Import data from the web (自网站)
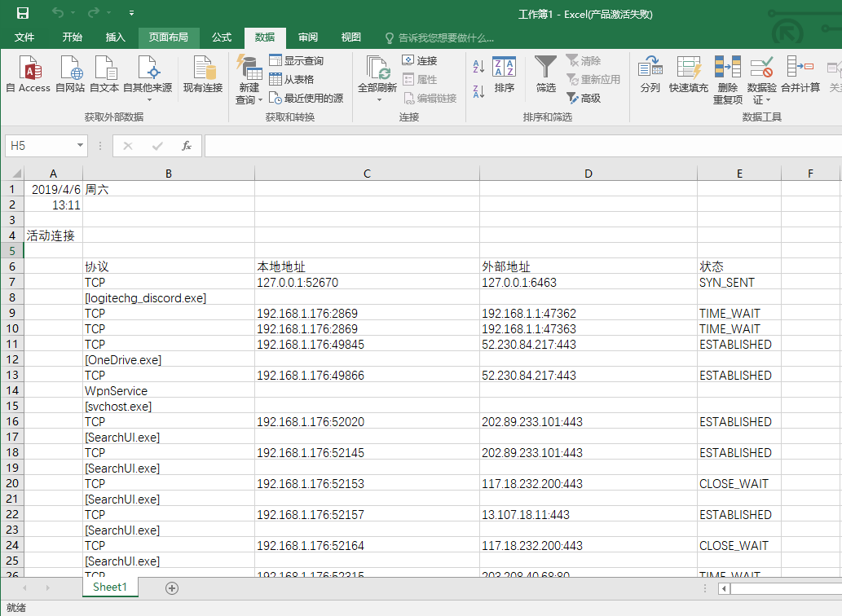This screenshot has height=616, width=842. [70, 74]
